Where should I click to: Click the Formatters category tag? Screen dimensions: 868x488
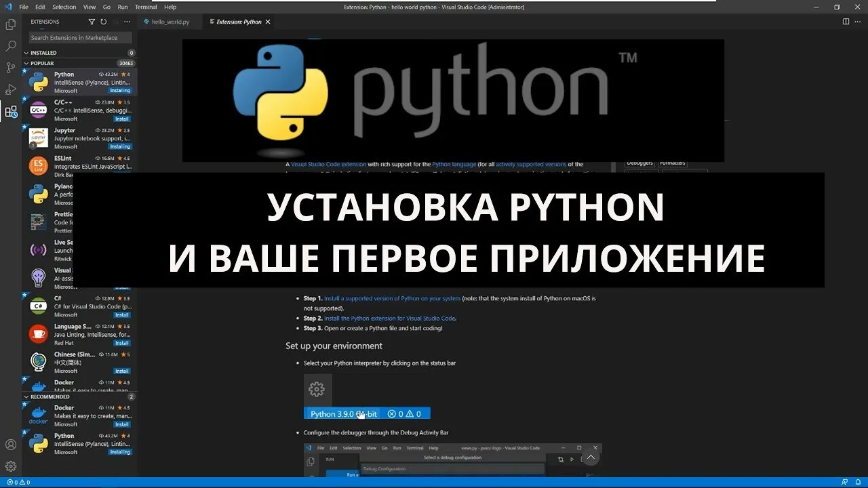[672, 163]
